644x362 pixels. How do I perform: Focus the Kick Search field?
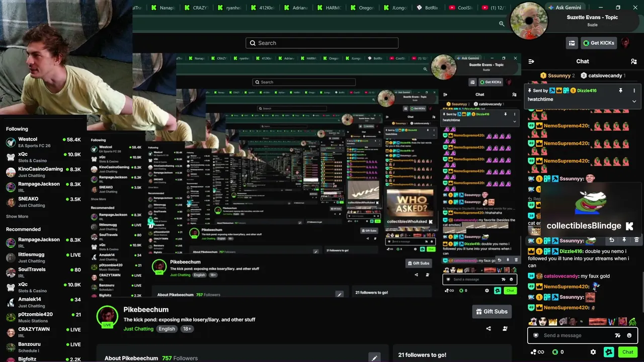[322, 43]
